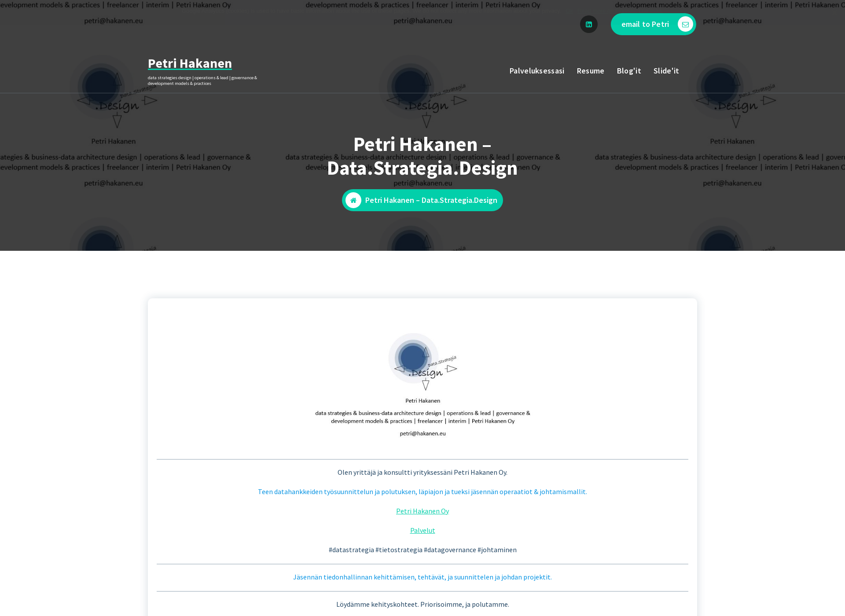This screenshot has width=845, height=616.
Task: Select the Resume tab in navigation
Action: point(590,70)
